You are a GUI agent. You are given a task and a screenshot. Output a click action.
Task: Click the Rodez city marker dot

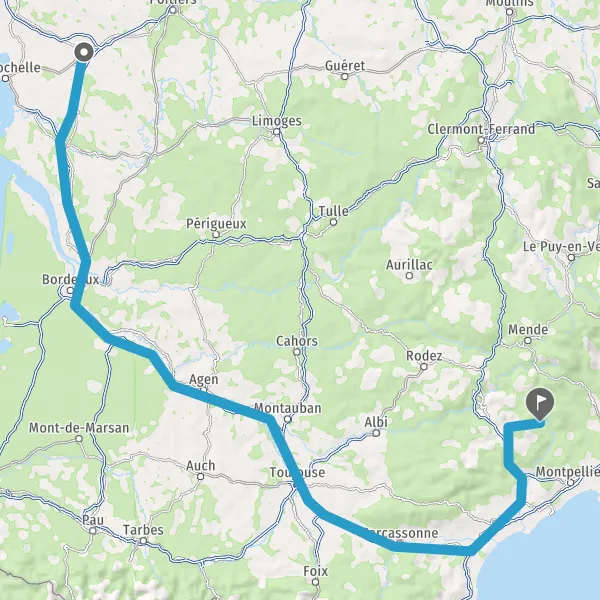pos(424,367)
